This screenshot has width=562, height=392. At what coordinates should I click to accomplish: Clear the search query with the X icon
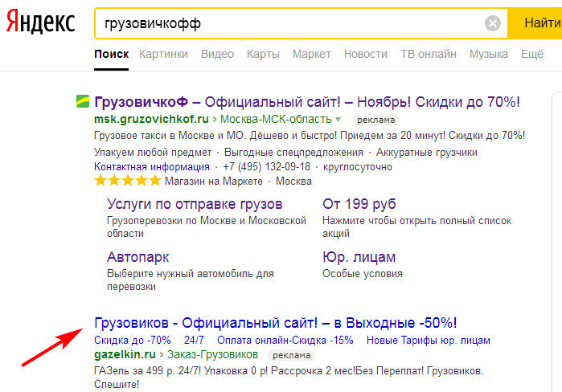[493, 23]
